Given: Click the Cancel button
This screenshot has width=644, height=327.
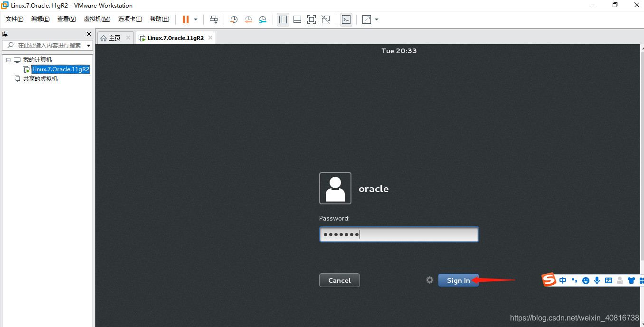Looking at the screenshot, I should 340,280.
